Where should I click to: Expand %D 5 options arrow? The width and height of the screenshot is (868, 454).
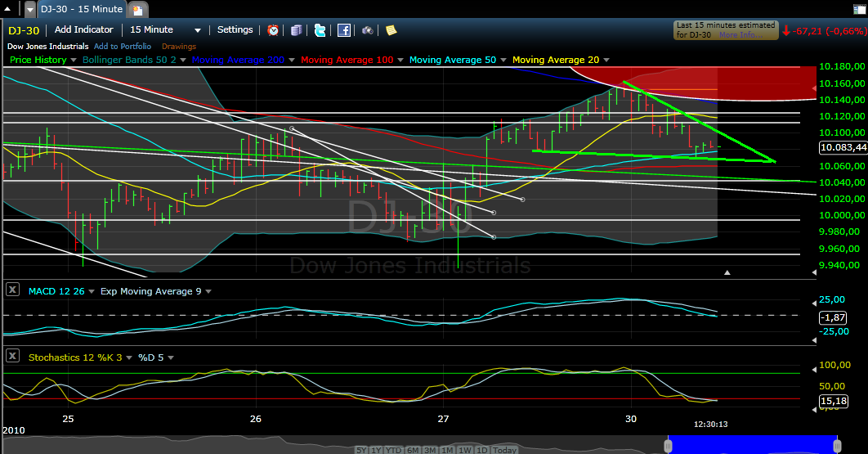[171, 358]
